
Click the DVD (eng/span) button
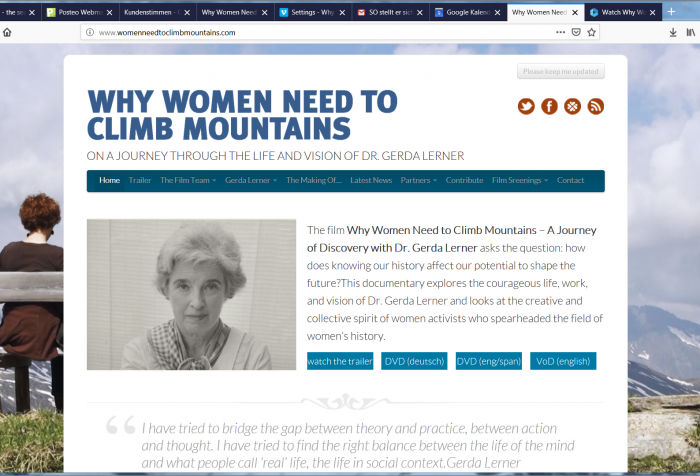tap(488, 361)
